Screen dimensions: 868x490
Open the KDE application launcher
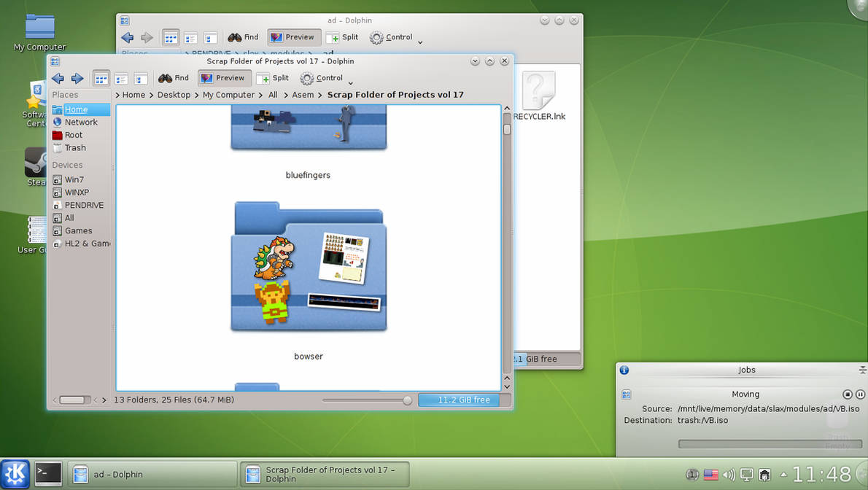pyautogui.click(x=15, y=474)
